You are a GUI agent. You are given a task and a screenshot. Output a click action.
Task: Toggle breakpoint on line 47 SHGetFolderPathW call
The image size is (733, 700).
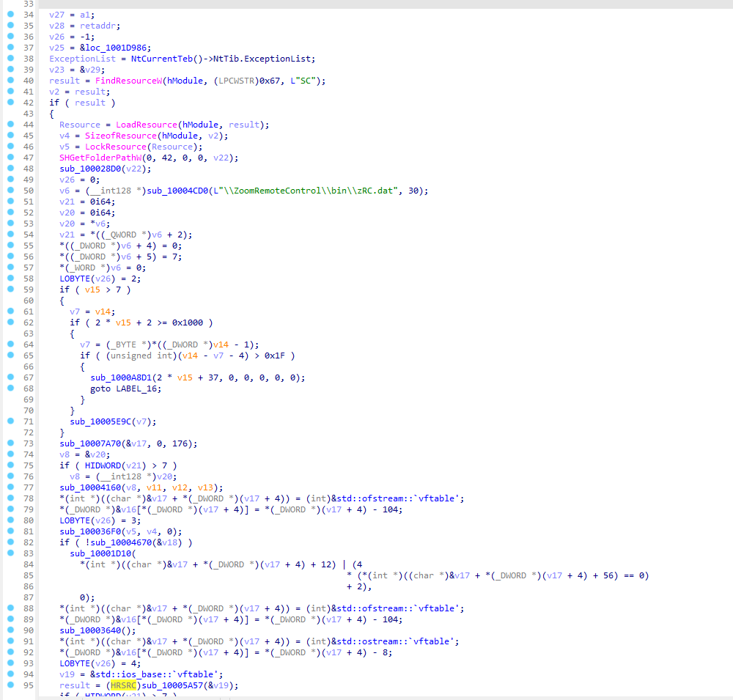point(10,158)
